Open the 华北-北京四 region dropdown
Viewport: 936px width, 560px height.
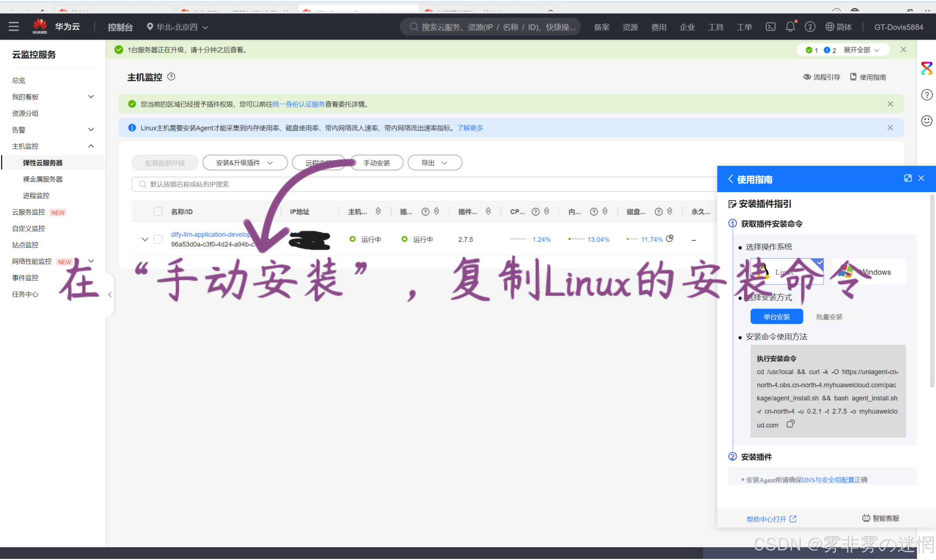coord(177,27)
